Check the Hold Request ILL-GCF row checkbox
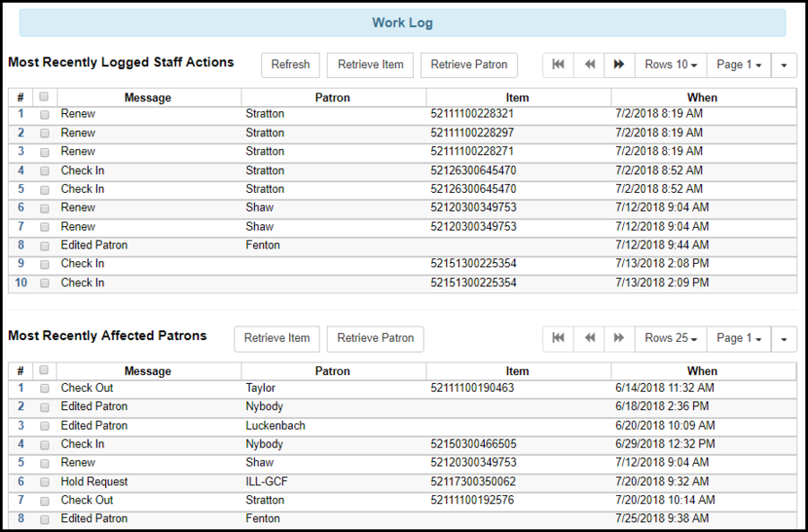This screenshot has width=808, height=532. pyautogui.click(x=45, y=482)
